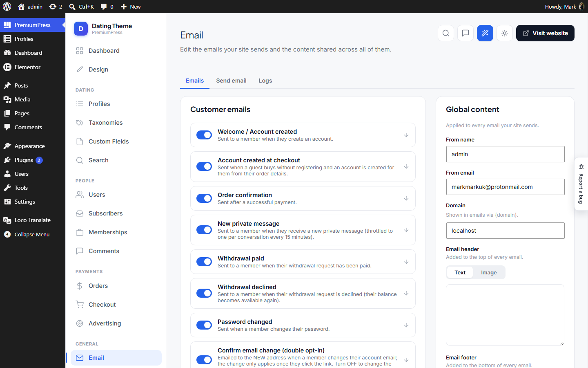This screenshot has width=588, height=368.
Task: Toggle Account created at checkout email
Action: (204, 166)
